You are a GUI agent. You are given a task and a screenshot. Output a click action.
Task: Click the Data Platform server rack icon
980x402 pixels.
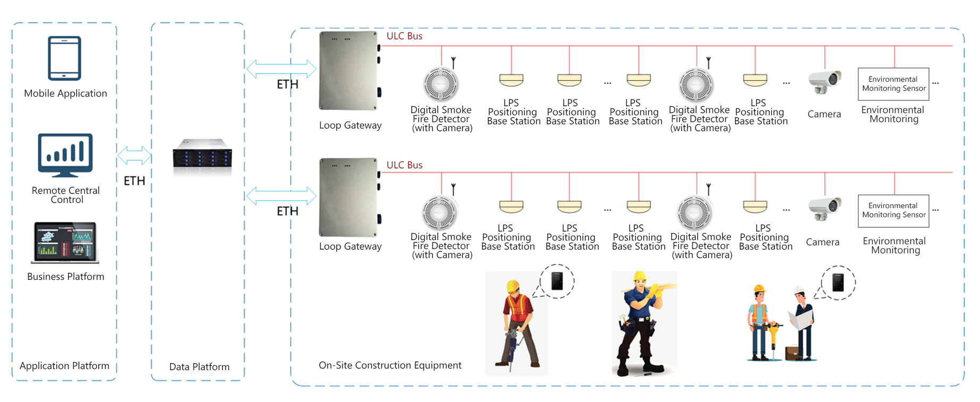(202, 156)
